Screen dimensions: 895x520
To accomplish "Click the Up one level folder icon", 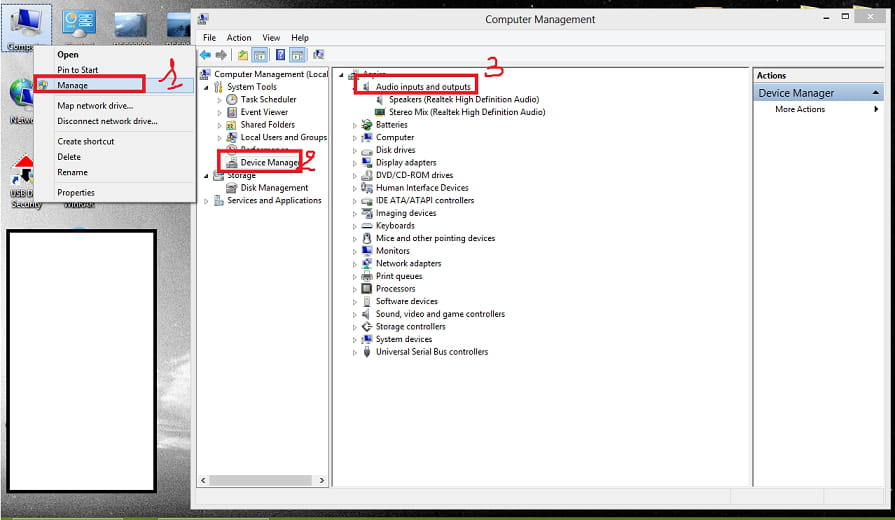I will 243,55.
